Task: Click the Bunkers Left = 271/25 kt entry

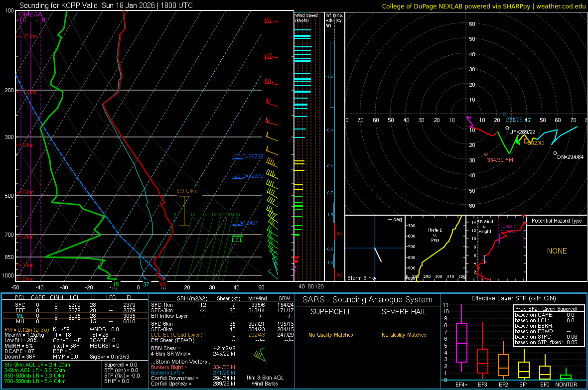Action: (x=193, y=373)
